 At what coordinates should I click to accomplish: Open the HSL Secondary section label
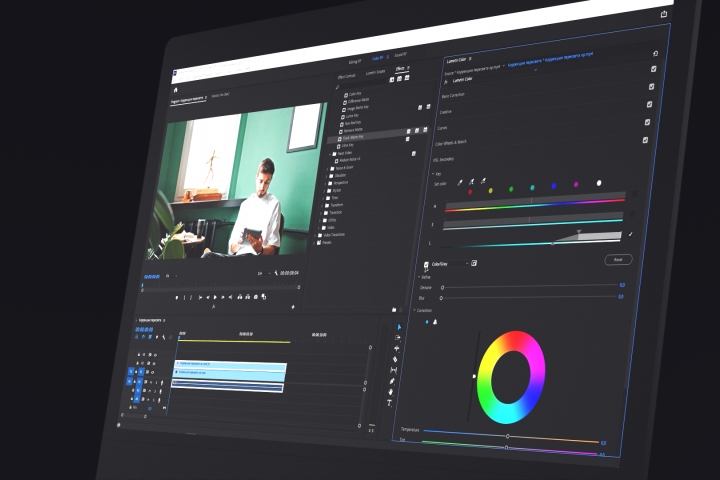click(443, 159)
